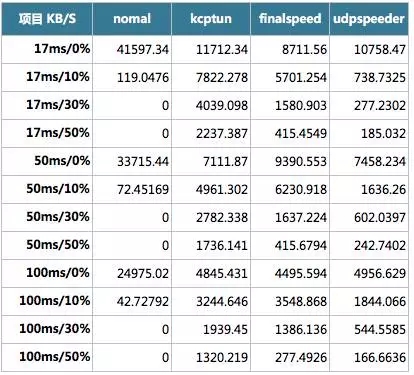Select the cell containing 1939.45

coord(211,329)
